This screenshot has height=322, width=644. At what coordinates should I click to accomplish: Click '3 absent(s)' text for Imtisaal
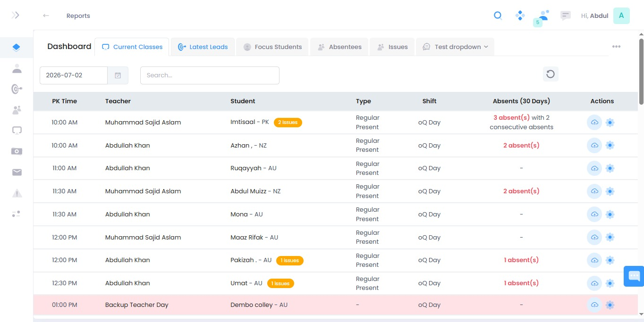click(x=512, y=118)
